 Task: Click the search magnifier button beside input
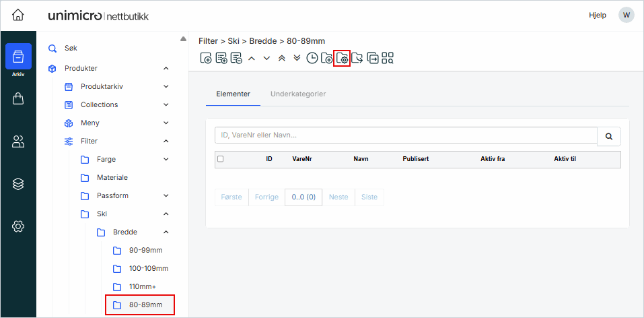click(608, 136)
